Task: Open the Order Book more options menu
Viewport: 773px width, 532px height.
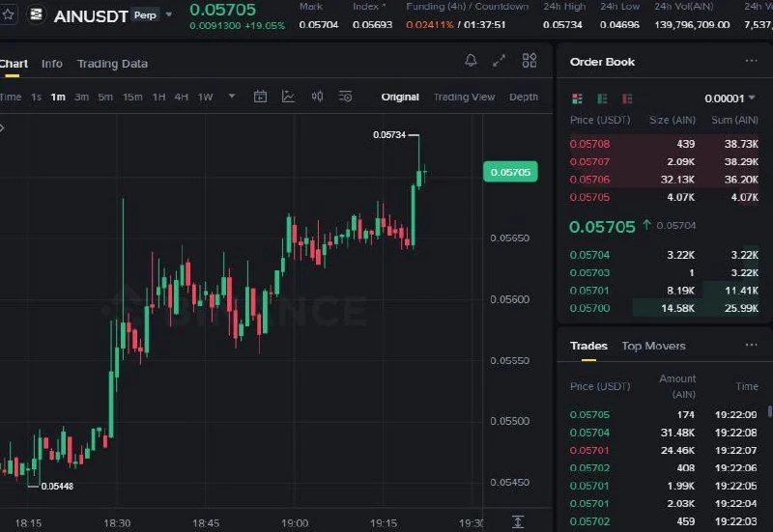Action: 752,61
